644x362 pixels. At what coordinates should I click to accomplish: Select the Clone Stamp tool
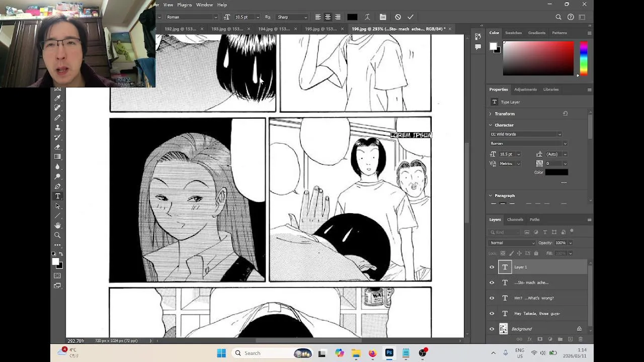[x=58, y=127]
